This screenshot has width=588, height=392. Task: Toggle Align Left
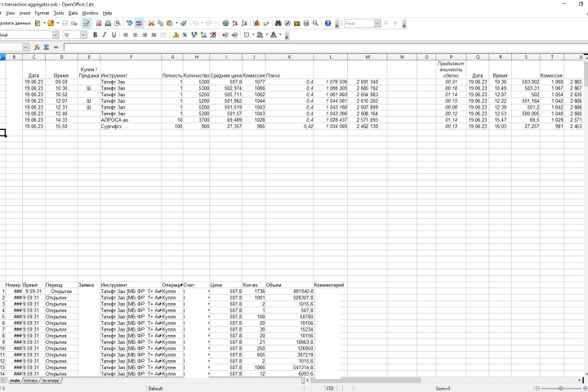[x=126, y=35]
